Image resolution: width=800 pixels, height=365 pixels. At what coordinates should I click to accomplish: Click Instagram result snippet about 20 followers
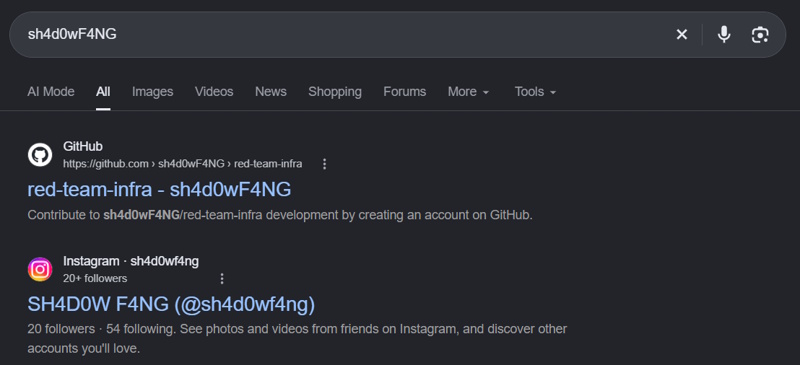(x=297, y=339)
